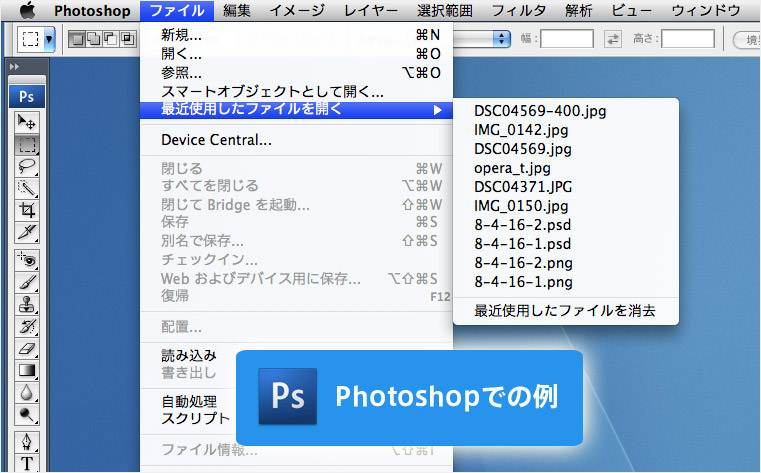
Task: Expand 最近使用したファイルを開く submenu
Action: coord(296,110)
